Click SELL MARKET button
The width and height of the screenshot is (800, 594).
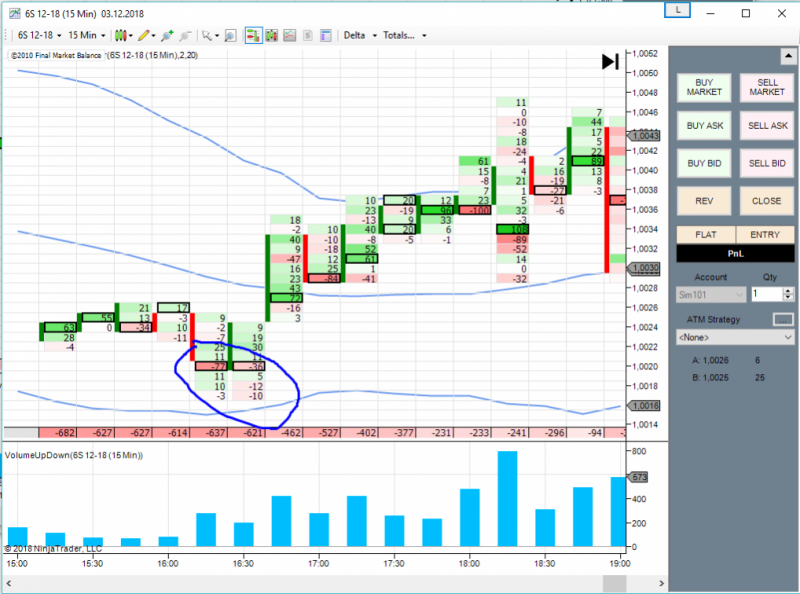tap(767, 87)
